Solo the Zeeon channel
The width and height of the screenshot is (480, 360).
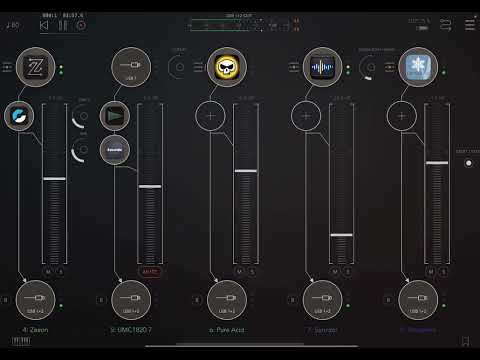click(x=61, y=272)
